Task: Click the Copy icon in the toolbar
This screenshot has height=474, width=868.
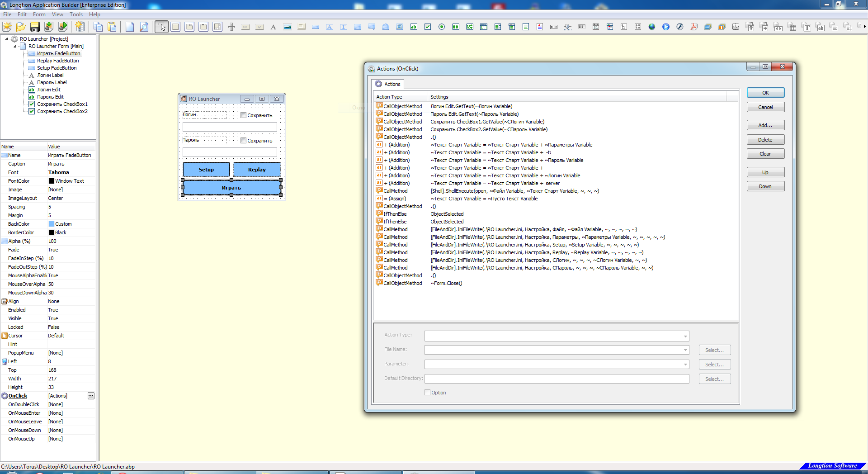Action: tap(98, 27)
